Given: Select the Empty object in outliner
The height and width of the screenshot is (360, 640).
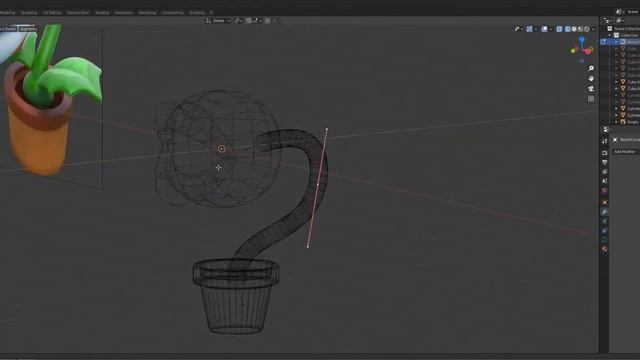Looking at the screenshot, I should [633, 122].
